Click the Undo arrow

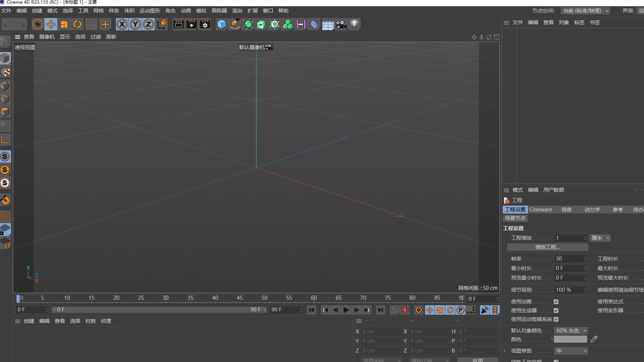pyautogui.click(x=8, y=24)
